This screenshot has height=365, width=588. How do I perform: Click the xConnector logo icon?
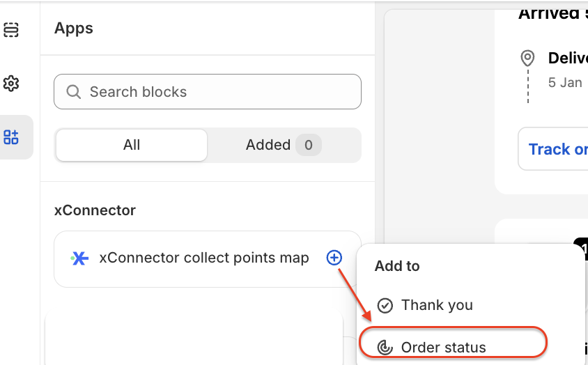click(79, 258)
